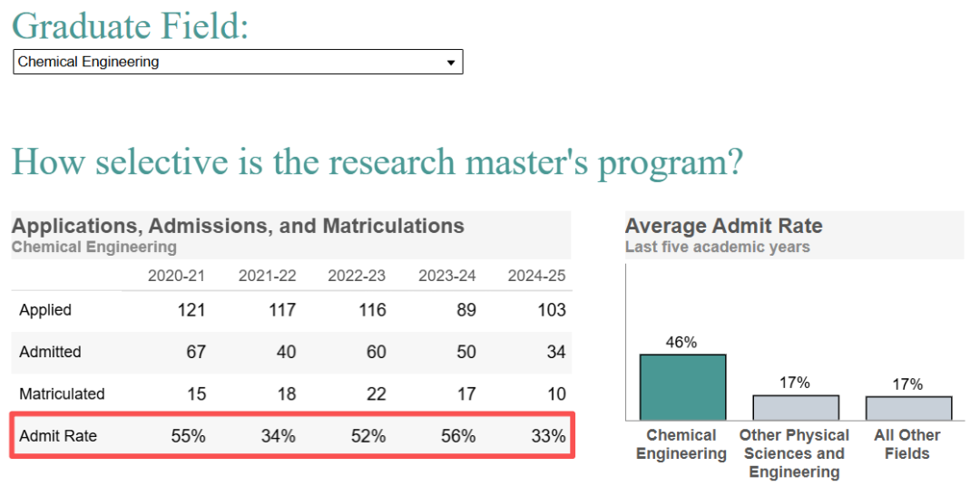Click the 121 applied value for 2020-21
Image resolution: width=980 pixels, height=486 pixels.
point(191,310)
